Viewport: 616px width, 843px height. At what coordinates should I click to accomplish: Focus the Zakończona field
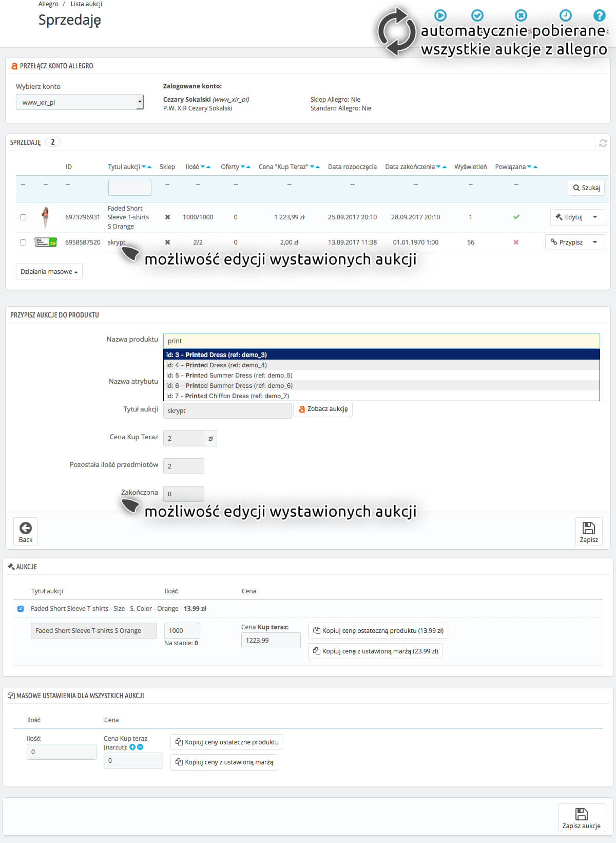[184, 494]
